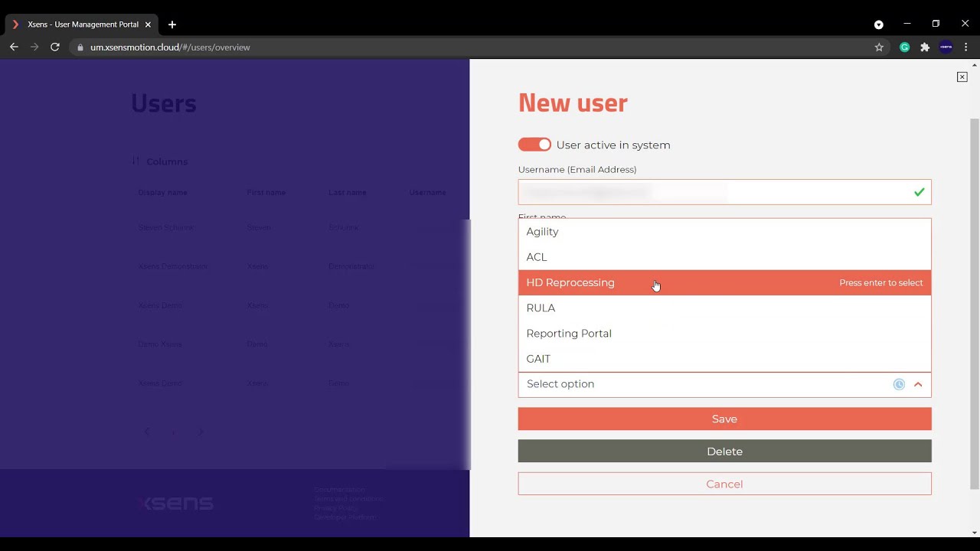The width and height of the screenshot is (980, 551).
Task: Click the address bar URL
Action: pyautogui.click(x=170, y=47)
